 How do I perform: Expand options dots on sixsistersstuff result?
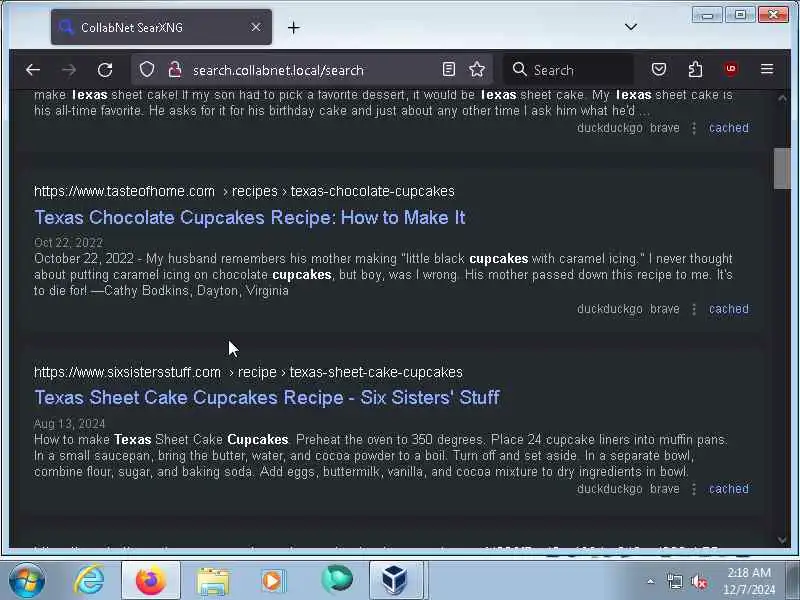tap(694, 489)
